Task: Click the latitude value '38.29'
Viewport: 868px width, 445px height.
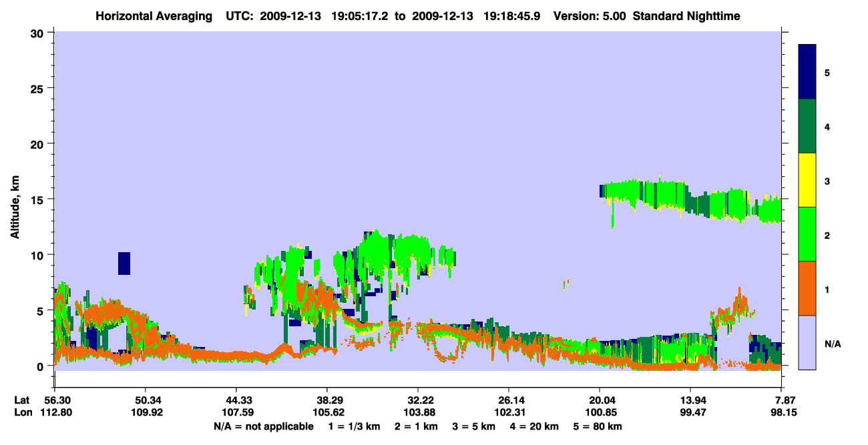Action: point(327,400)
